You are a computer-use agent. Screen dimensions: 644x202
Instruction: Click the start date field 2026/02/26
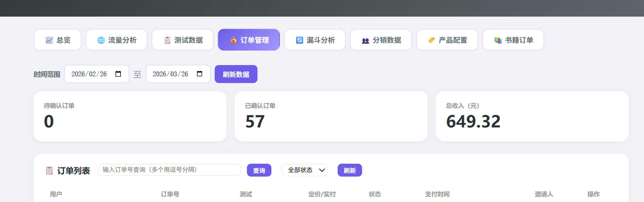pyautogui.click(x=97, y=74)
